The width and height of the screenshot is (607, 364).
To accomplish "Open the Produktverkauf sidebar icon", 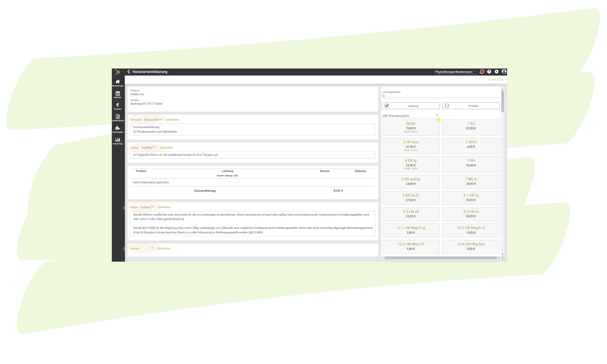I will pyautogui.click(x=117, y=117).
